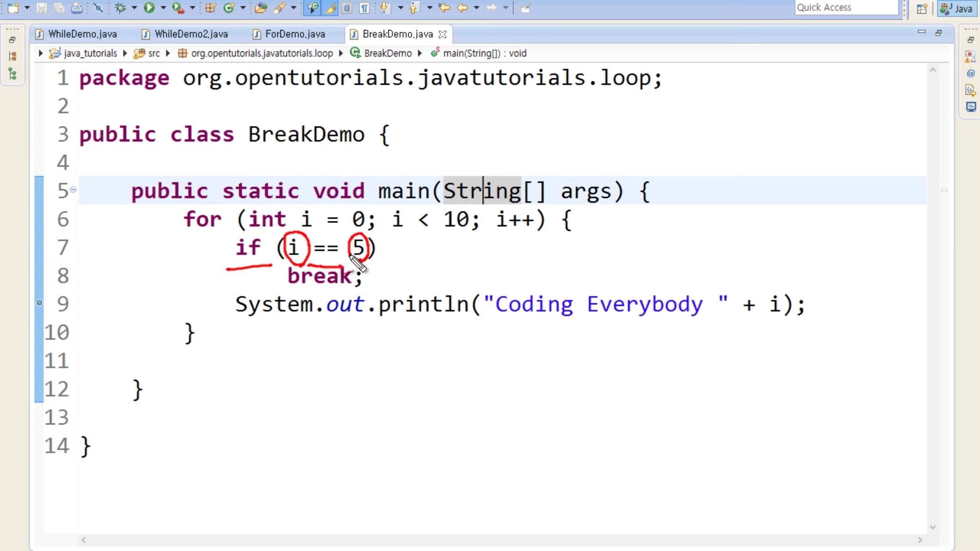This screenshot has width=980, height=551.
Task: Click the horizontal scrollbar right arrow
Action: [x=920, y=540]
